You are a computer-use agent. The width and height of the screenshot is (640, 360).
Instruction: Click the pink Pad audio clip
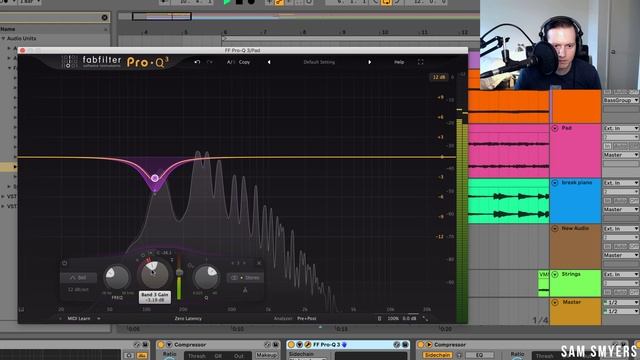pos(509,151)
